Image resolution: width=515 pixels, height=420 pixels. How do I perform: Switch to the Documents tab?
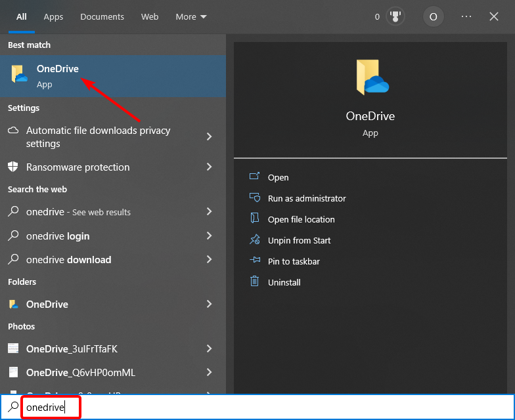[x=102, y=17]
